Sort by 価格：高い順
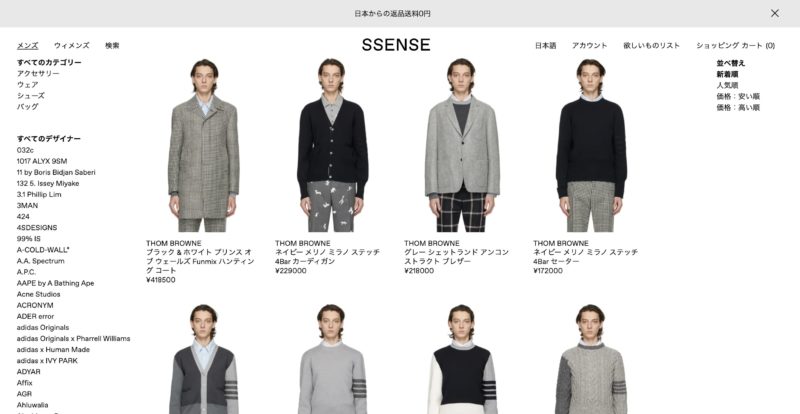Image resolution: width=800 pixels, height=414 pixels. click(738, 108)
